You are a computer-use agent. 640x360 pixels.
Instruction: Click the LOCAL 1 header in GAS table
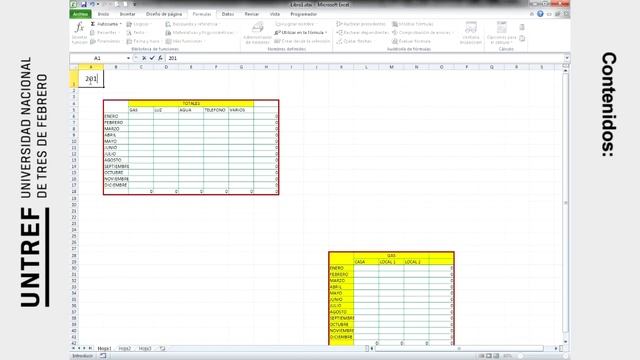pyautogui.click(x=391, y=262)
